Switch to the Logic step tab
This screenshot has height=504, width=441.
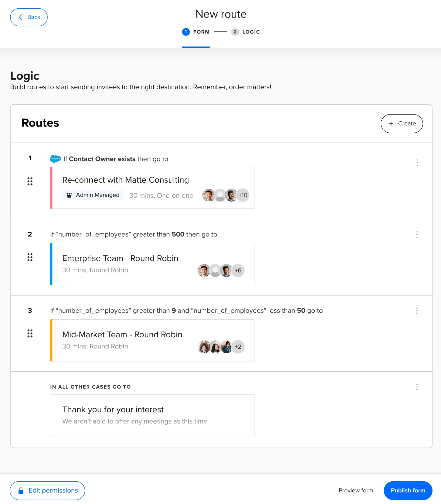245,32
